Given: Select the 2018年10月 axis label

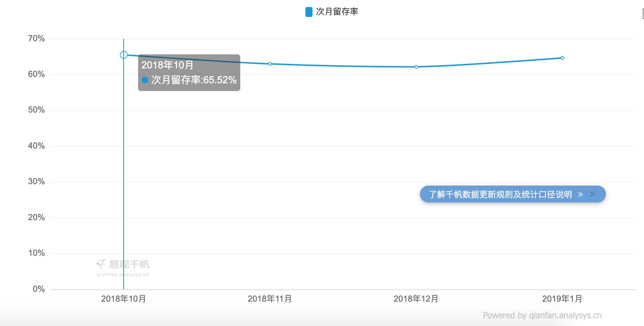Looking at the screenshot, I should click(124, 298).
